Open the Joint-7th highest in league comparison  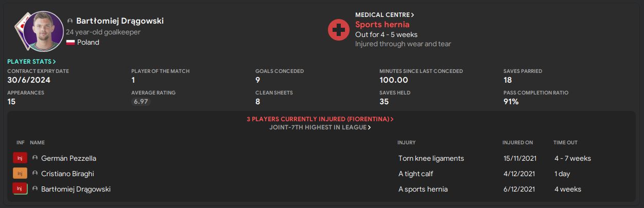320,127
